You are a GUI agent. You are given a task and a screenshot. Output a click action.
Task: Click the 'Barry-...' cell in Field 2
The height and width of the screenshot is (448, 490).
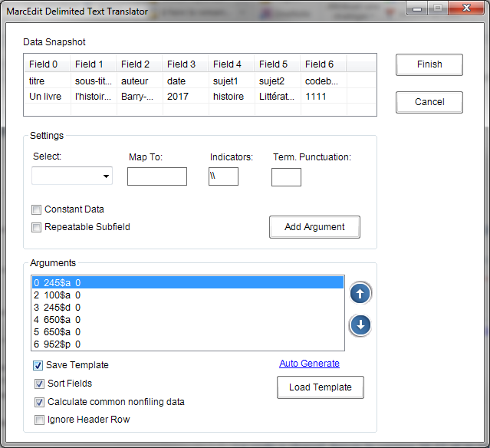click(x=139, y=97)
